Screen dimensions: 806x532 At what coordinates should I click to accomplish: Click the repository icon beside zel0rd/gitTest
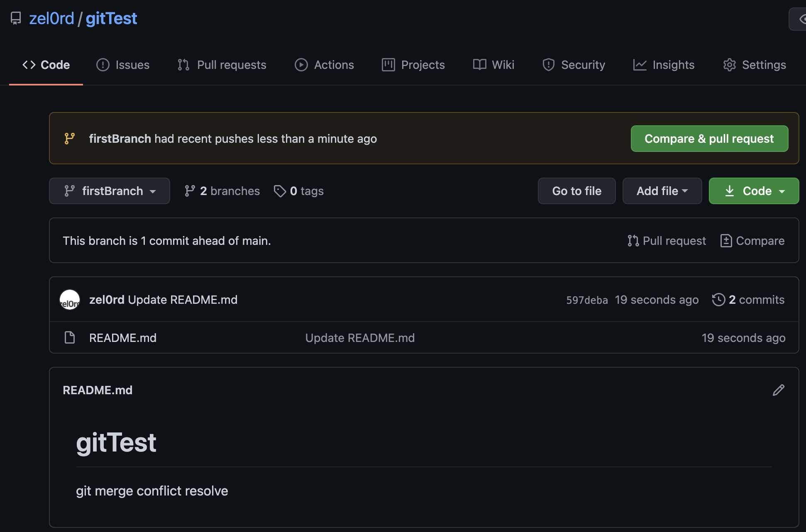click(x=16, y=18)
